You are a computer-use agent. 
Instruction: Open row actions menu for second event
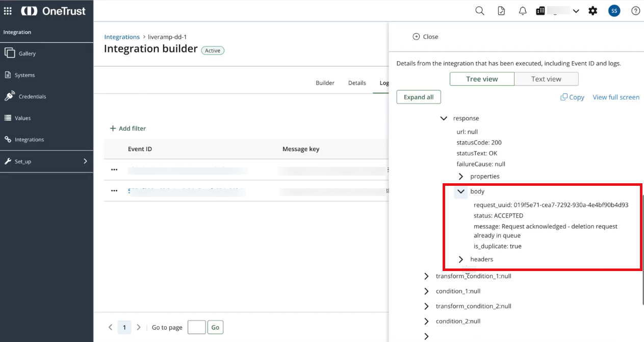(x=114, y=191)
